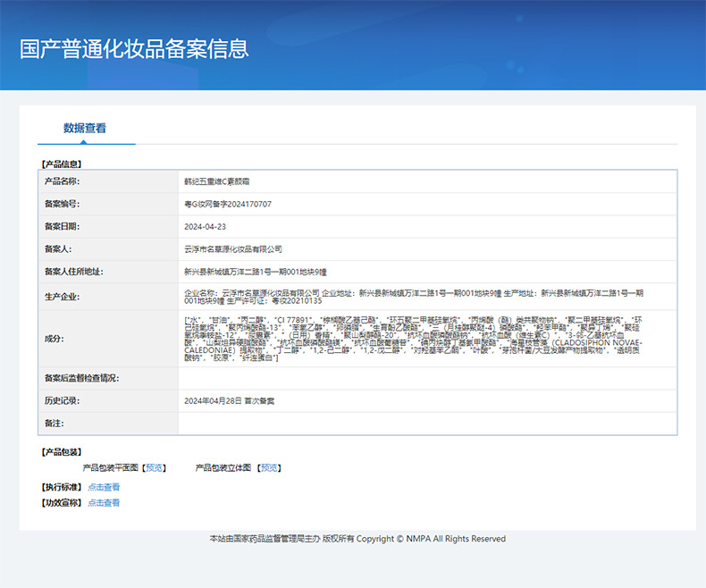Select the 备案后监督检查情况 label cell
The width and height of the screenshot is (706, 588).
pos(108,378)
